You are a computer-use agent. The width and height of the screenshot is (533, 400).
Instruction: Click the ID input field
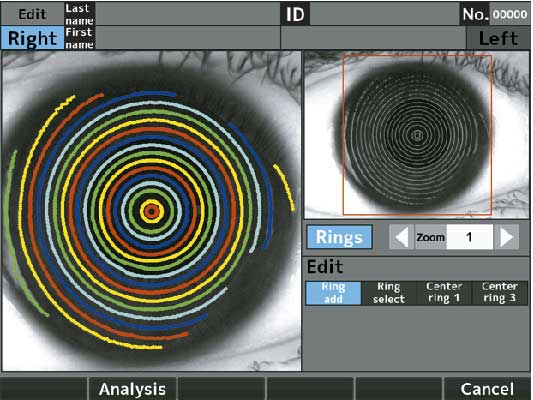click(x=384, y=14)
